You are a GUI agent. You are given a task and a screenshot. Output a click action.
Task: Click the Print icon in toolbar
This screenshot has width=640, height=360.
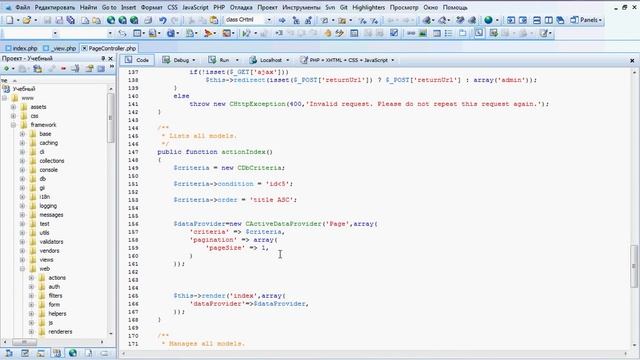coord(148,20)
